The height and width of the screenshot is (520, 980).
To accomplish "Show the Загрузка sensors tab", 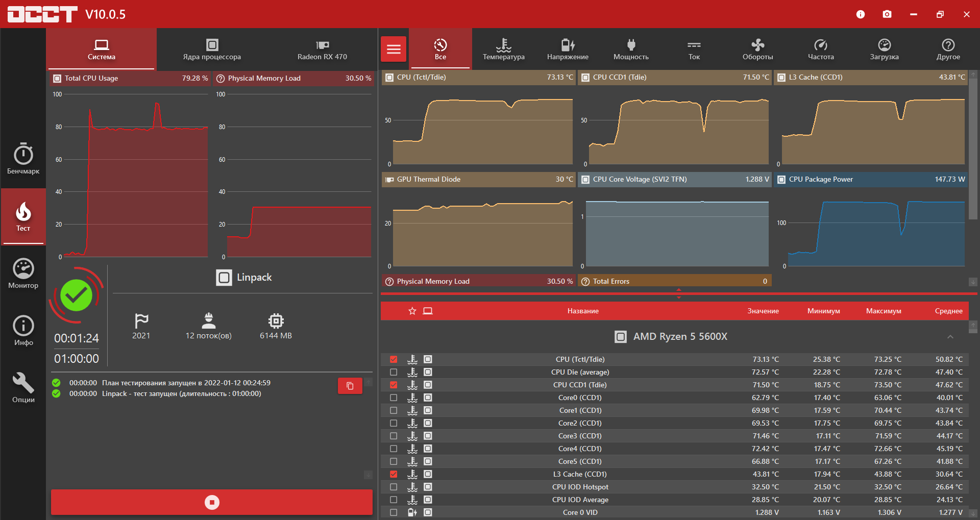I will pyautogui.click(x=885, y=49).
